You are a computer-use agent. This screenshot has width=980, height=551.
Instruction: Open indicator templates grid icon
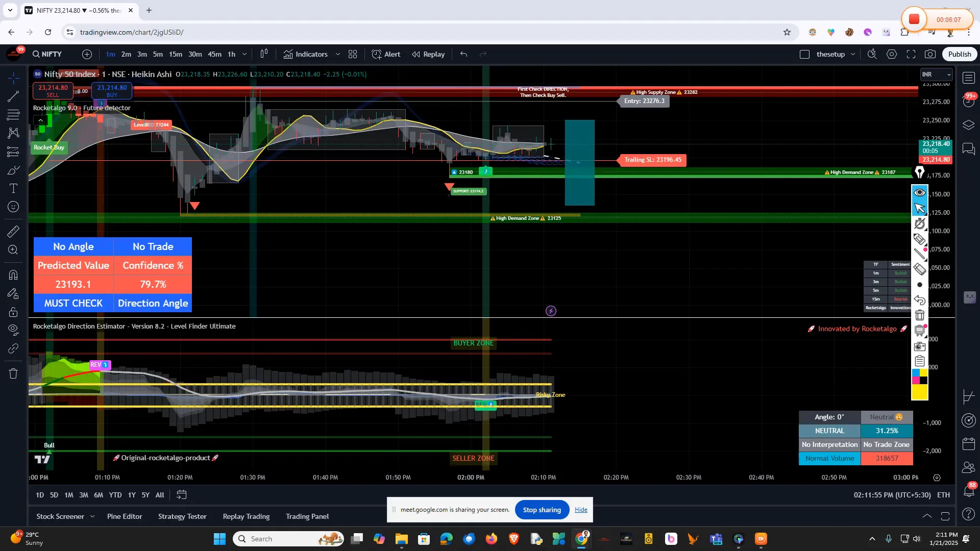pyautogui.click(x=353, y=54)
